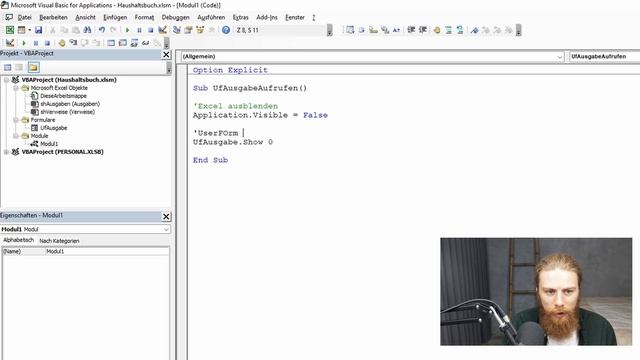Comment out the selected code block
640x360 pixels.
point(449,30)
